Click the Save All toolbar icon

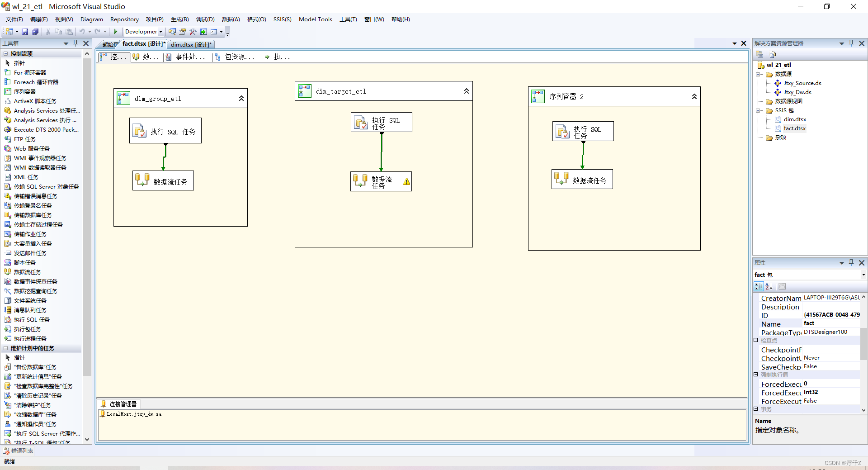35,32
